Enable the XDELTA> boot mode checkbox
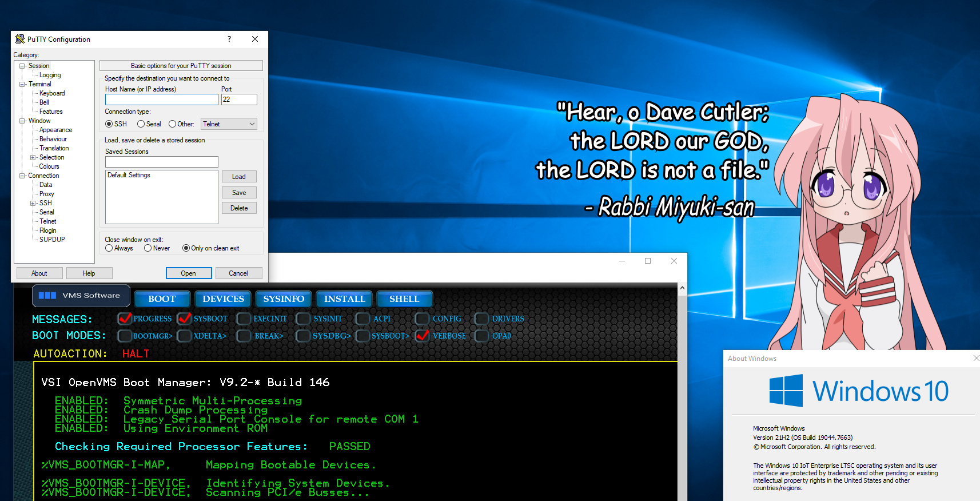The height and width of the screenshot is (501, 980). click(x=184, y=336)
